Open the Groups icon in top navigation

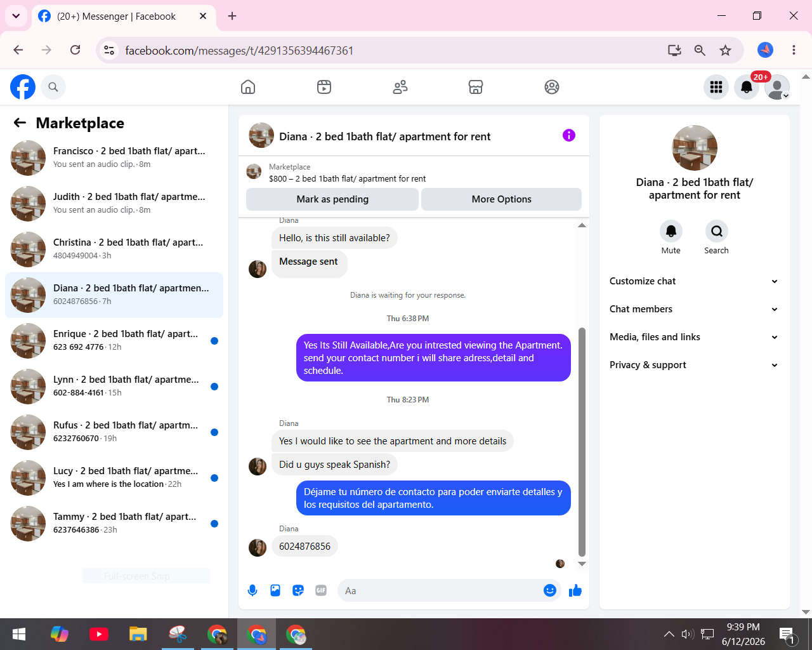pyautogui.click(x=552, y=87)
